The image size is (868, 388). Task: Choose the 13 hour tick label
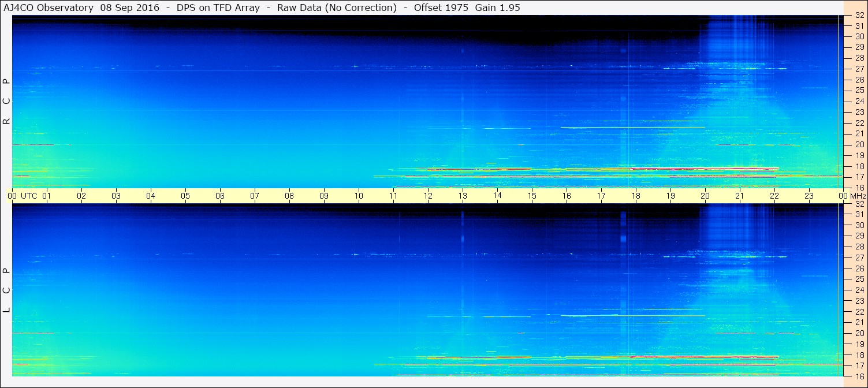[463, 196]
